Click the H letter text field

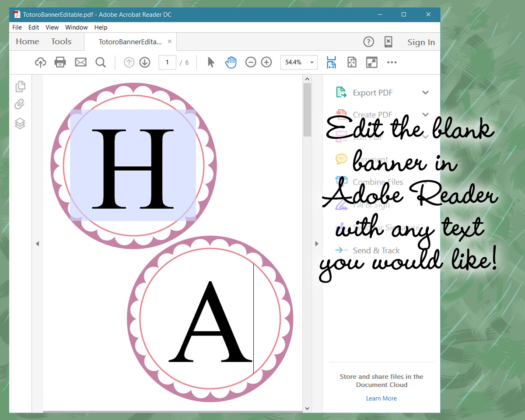click(x=133, y=165)
